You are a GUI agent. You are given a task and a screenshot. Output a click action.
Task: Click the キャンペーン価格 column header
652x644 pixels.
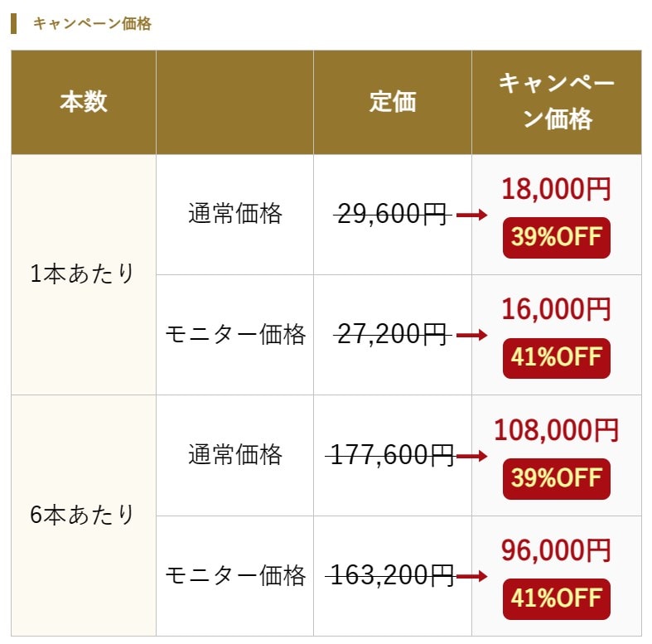tap(557, 101)
